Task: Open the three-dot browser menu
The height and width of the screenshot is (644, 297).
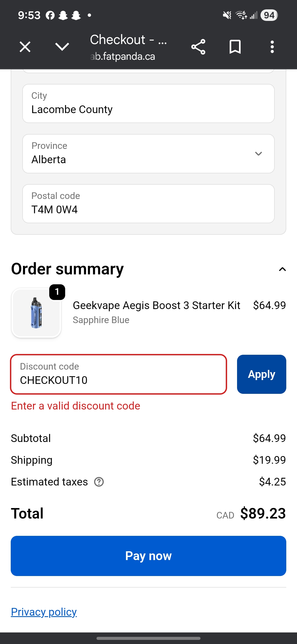Action: coord(272,47)
